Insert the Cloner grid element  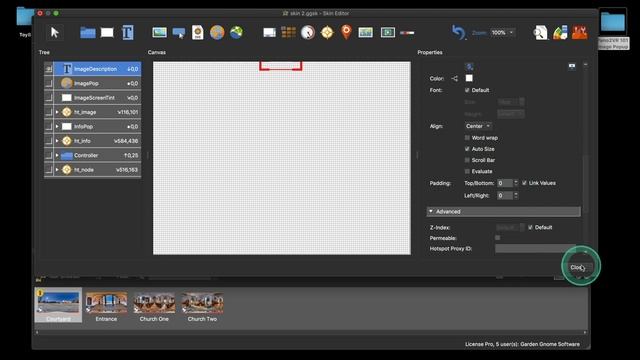pyautogui.click(x=288, y=32)
